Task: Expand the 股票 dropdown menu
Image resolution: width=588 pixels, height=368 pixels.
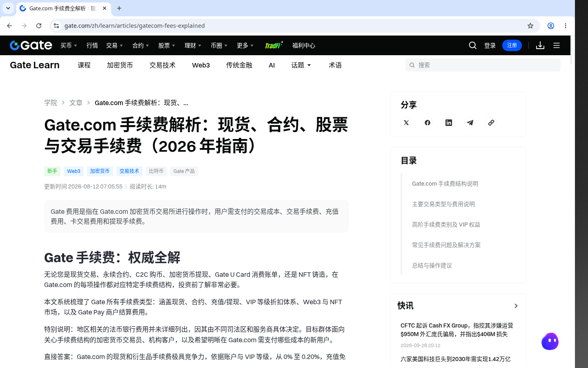Action: 167,45
